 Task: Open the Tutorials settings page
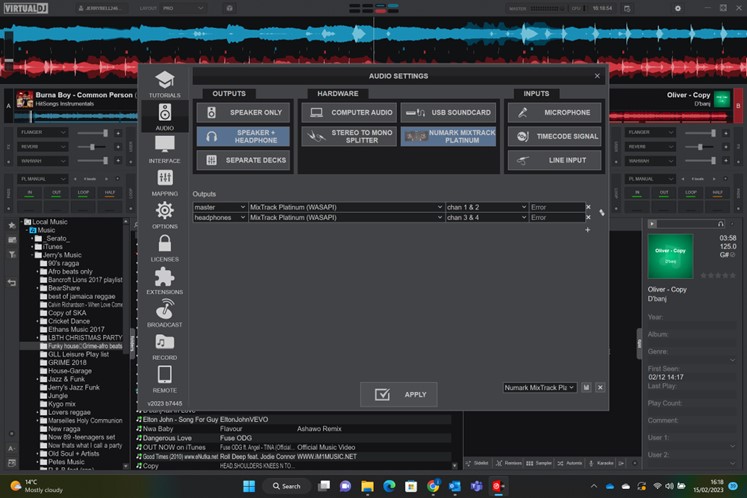pos(164,84)
